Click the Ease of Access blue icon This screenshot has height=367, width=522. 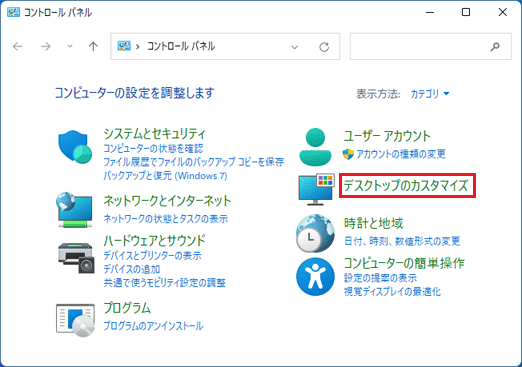315,277
